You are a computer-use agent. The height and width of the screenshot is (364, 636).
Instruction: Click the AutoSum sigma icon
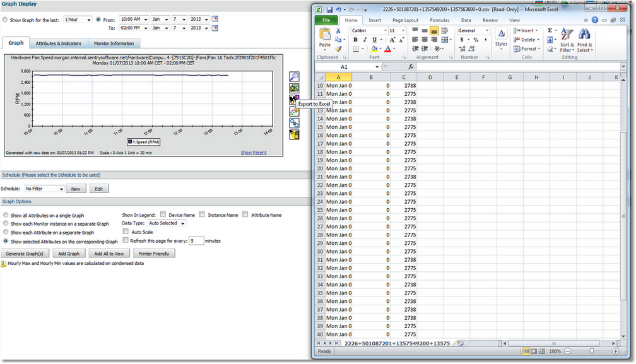tap(550, 30)
